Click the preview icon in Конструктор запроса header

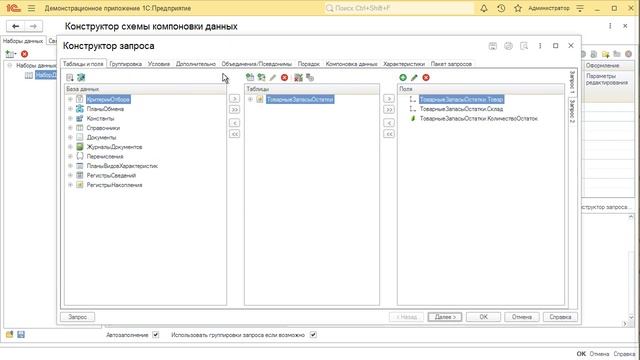pos(524,46)
